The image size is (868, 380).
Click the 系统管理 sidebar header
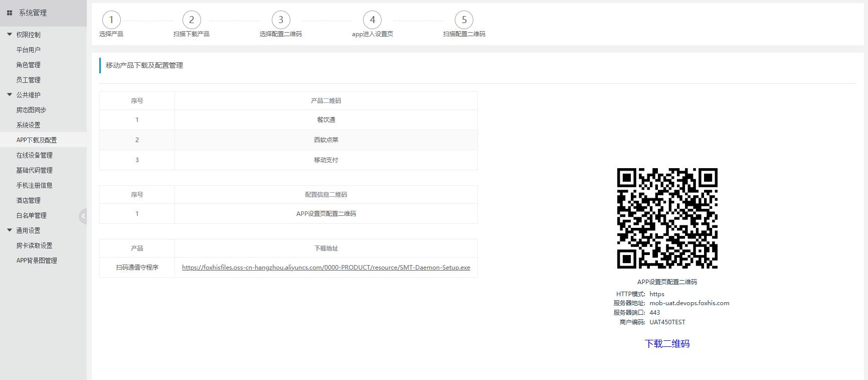click(x=43, y=13)
